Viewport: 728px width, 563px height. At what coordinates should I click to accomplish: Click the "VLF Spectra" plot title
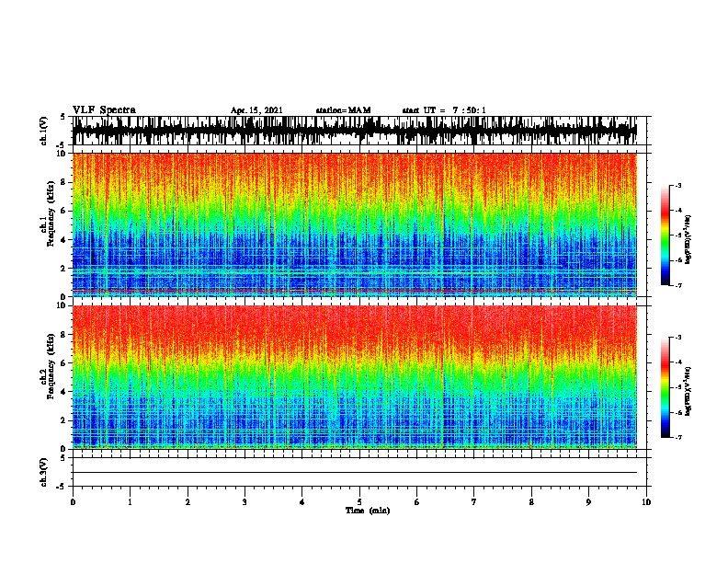tap(104, 110)
